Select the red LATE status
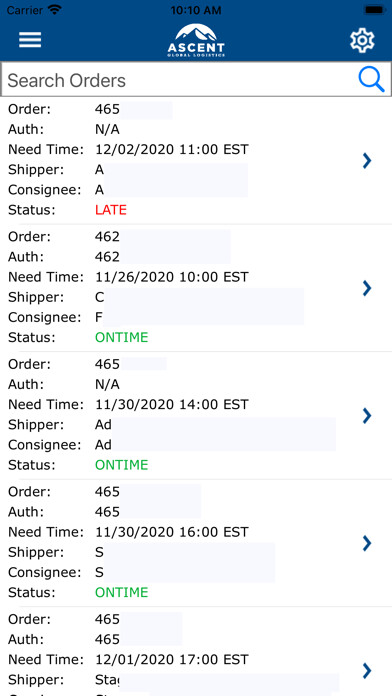This screenshot has width=392, height=696. coord(111,210)
